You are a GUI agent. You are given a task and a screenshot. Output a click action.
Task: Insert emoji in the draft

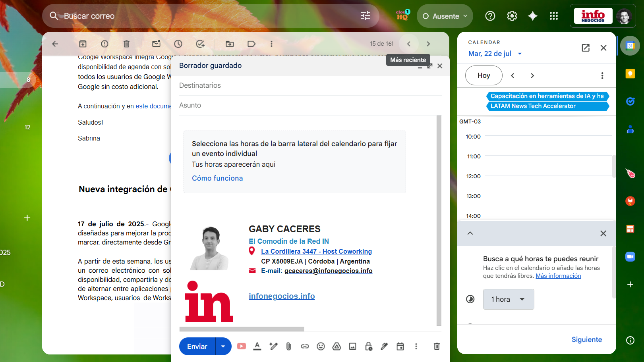point(321,347)
